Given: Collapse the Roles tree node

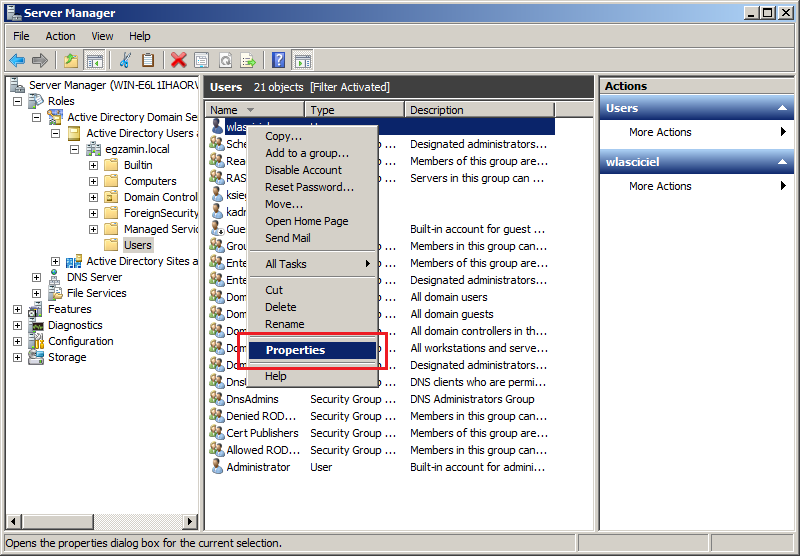Looking at the screenshot, I should click(17, 102).
